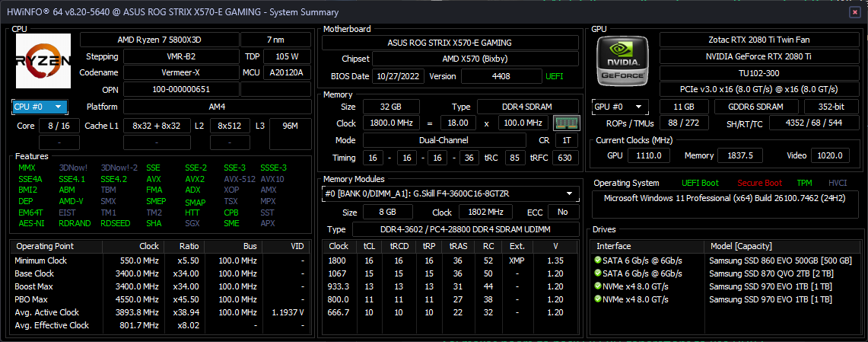Select the Minimum Clock row
The image size is (868, 342).
click(x=161, y=260)
